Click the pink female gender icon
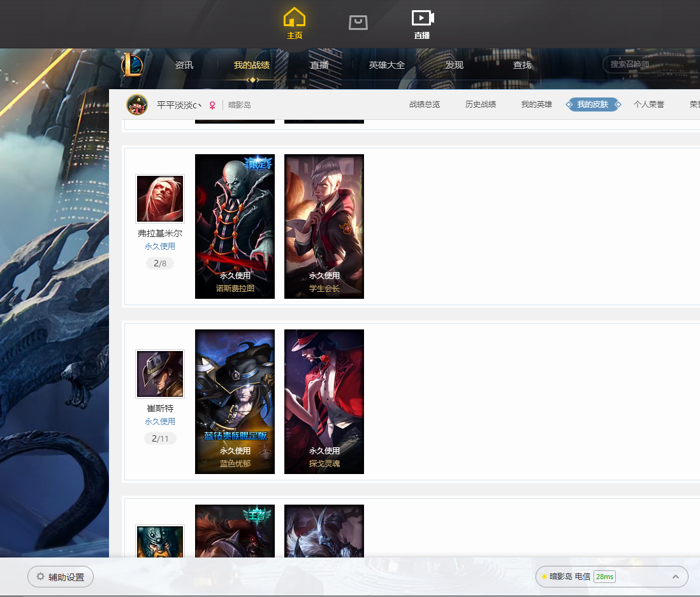The height and width of the screenshot is (597, 700). (x=212, y=105)
